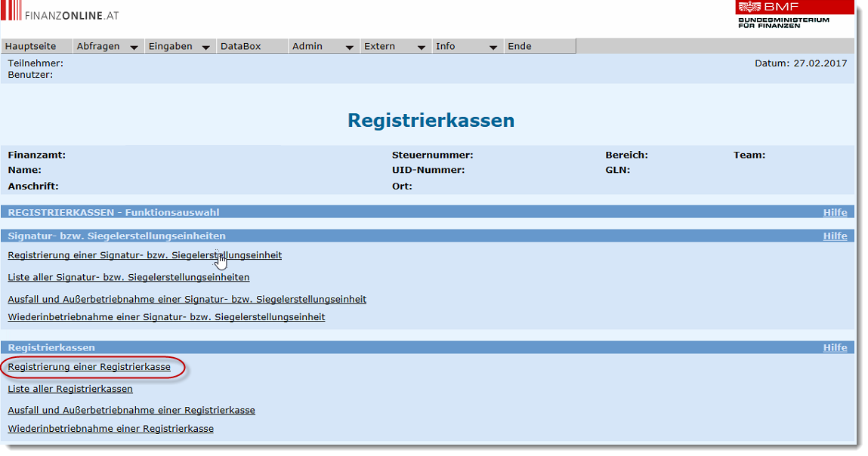Image resolution: width=868 pixels, height=456 pixels.
Task: Open Registrierung einer Signatur- bzw. Siegelerstellungseinheit
Action: 144,255
